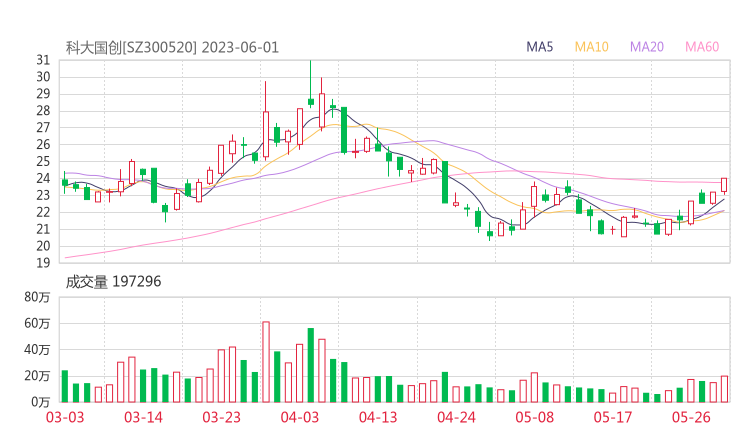Image resolution: width=740 pixels, height=440 pixels.
Task: Click the 0万 volume axis label
Action: [x=41, y=402]
